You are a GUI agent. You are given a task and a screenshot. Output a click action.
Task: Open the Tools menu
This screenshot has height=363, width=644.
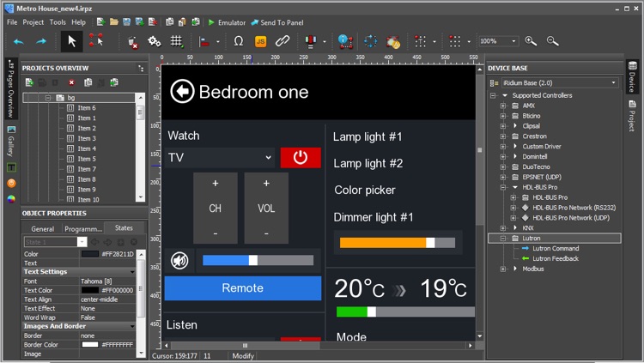tap(58, 22)
